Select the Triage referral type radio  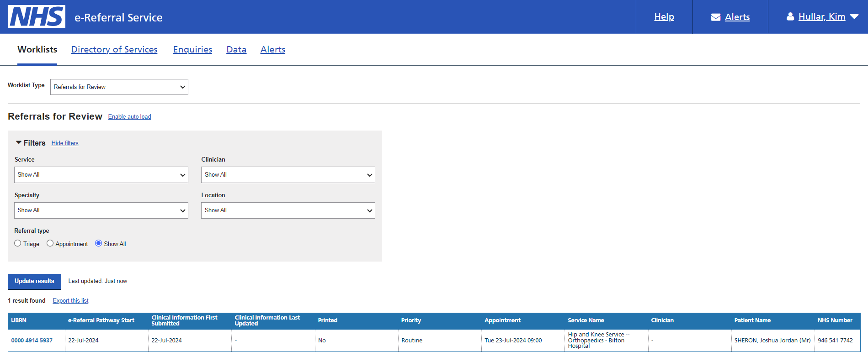tap(18, 243)
